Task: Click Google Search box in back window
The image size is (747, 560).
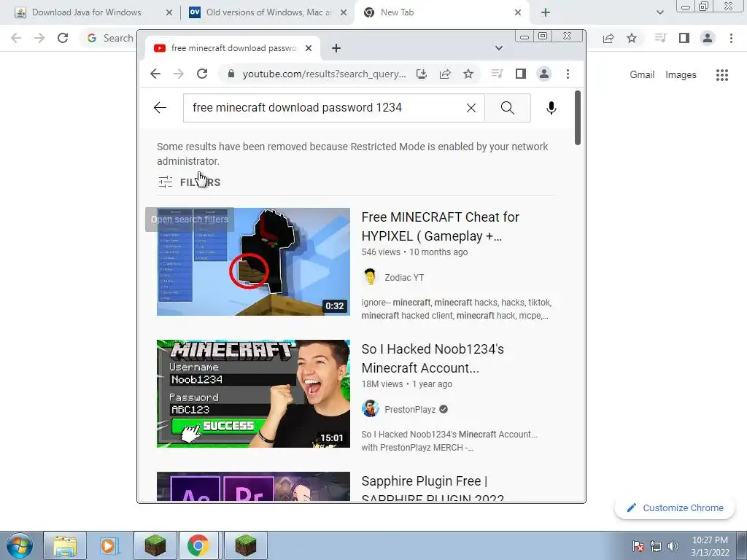Action: (x=111, y=38)
